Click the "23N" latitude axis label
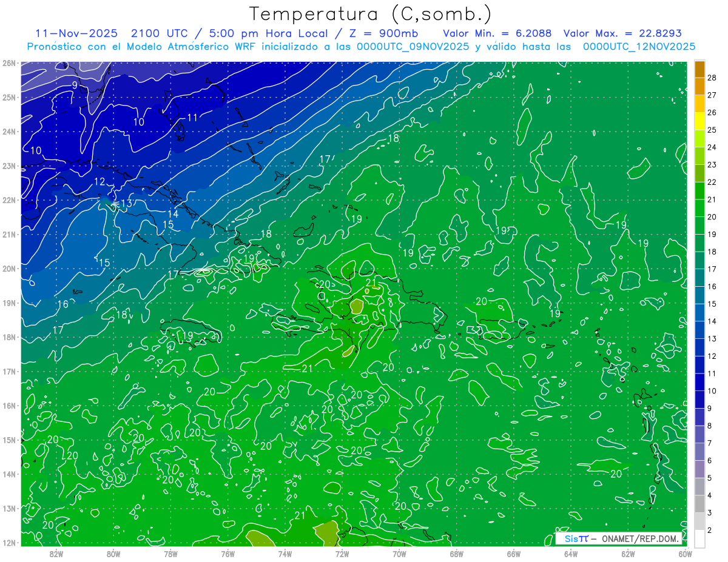This screenshot has width=728, height=562. 8,166
